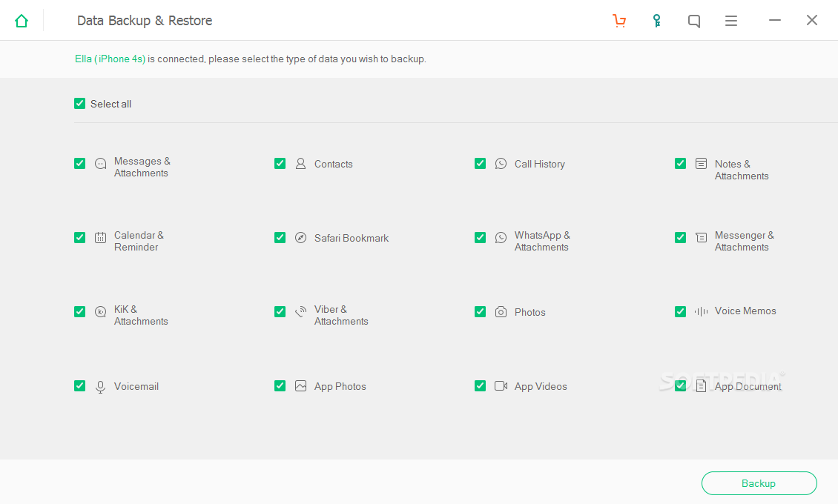
Task: Start backup with the Backup button
Action: tap(759, 483)
